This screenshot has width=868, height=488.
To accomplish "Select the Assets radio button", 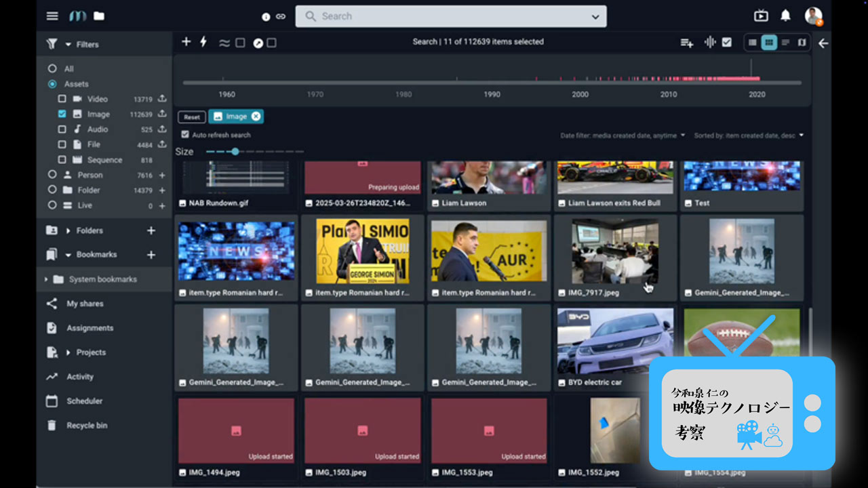I will point(52,84).
